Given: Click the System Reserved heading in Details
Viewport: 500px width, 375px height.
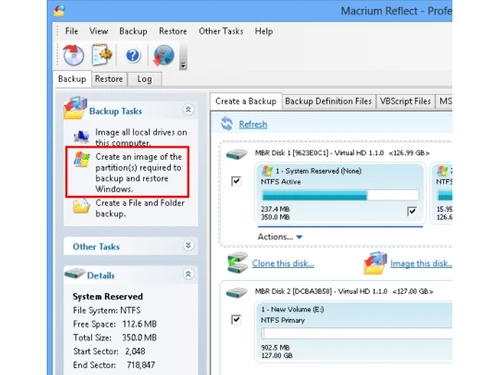Looking at the screenshot, I should point(108,297).
